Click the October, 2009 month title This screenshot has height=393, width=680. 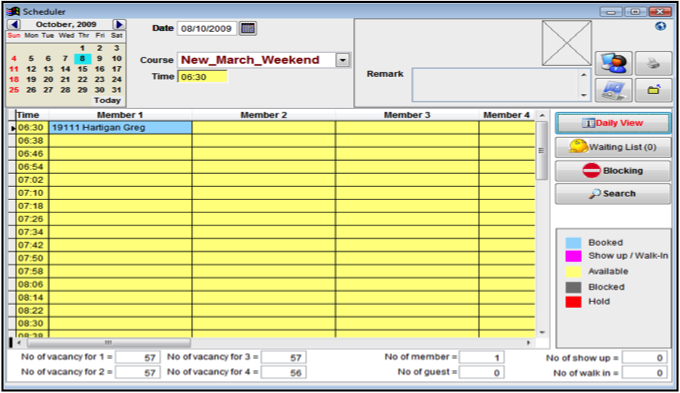(x=66, y=24)
